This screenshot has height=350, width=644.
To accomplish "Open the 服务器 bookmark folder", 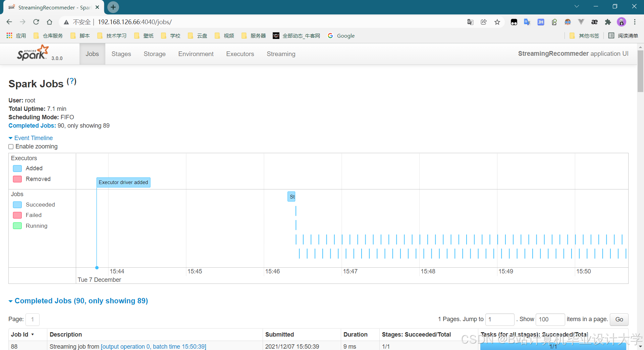I will [254, 36].
